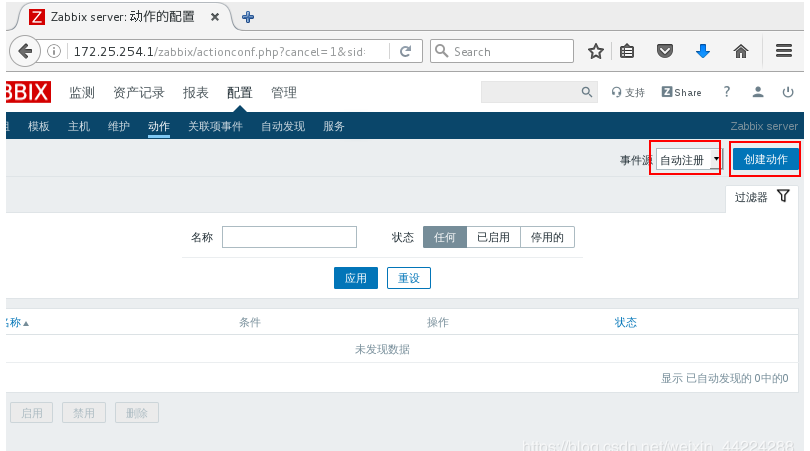Reload the page with the refresh icon
The image size is (810, 451).
pos(406,51)
